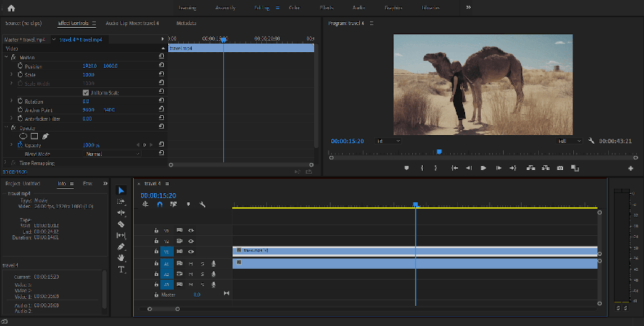The width and height of the screenshot is (644, 326).
Task: Mute audio track A1
Action: coord(191,263)
